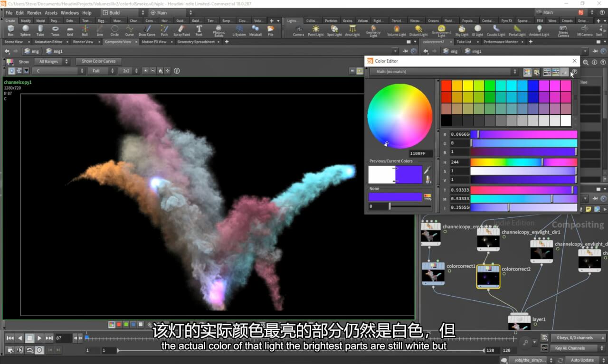This screenshot has width=608, height=364.
Task: Toggle real-time playback clock button
Action: tap(39, 350)
